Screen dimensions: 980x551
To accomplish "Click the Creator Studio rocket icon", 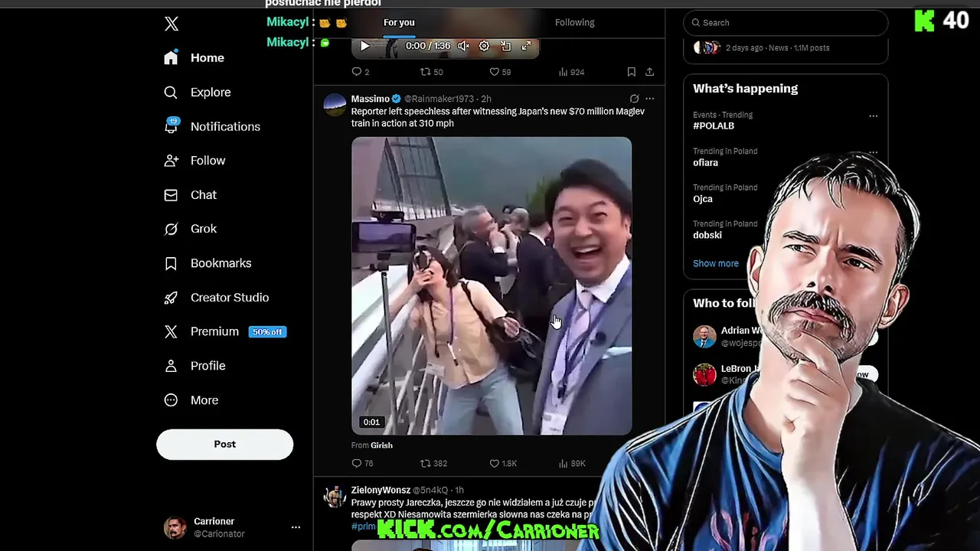I will pos(171,298).
